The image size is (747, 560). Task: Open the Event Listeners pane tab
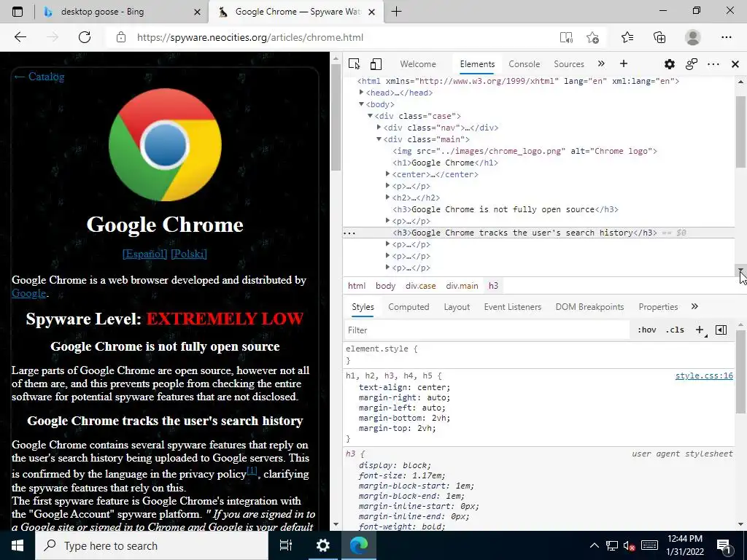(513, 307)
